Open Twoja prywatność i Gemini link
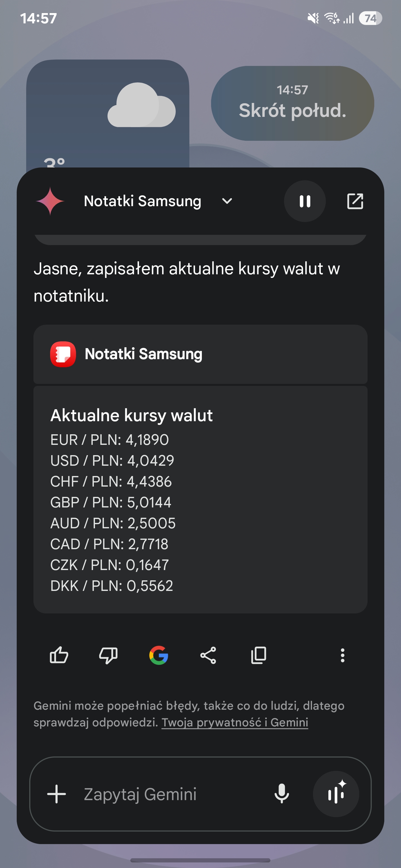The image size is (401, 868). [x=235, y=722]
